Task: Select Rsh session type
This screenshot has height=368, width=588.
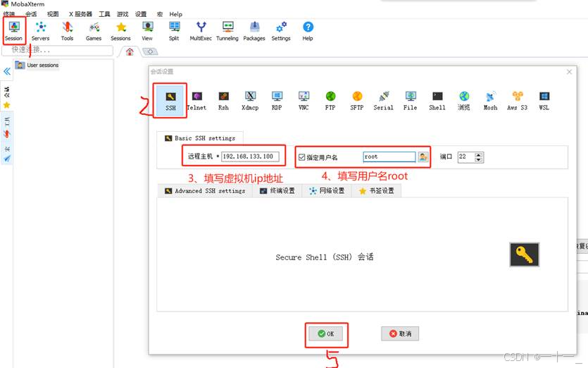Action: point(223,101)
